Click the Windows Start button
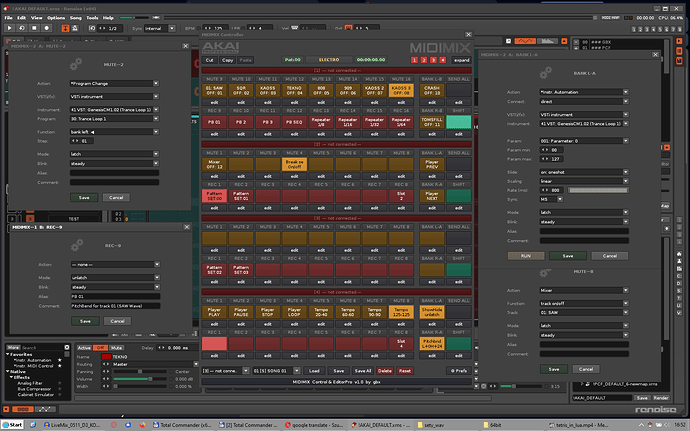The height and width of the screenshot is (431, 690). 12,425
